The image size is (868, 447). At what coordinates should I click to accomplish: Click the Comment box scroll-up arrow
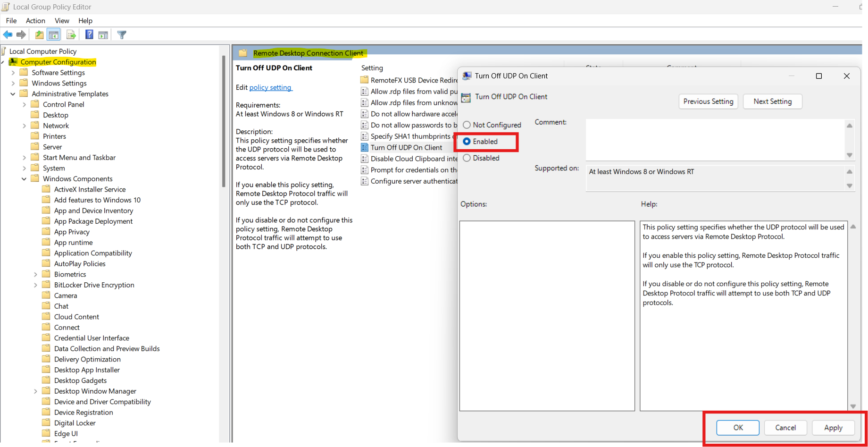[849, 126]
